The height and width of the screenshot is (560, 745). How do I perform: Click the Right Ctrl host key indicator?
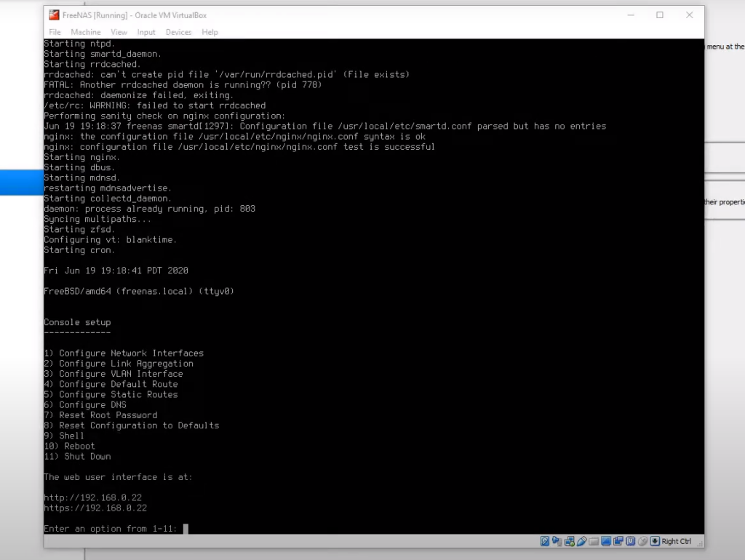pos(677,541)
